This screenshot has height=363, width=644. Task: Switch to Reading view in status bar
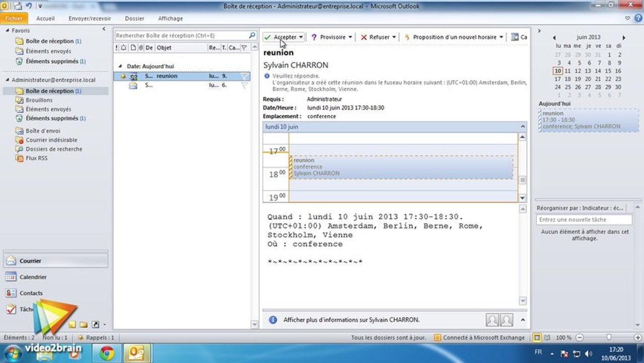coord(547,338)
